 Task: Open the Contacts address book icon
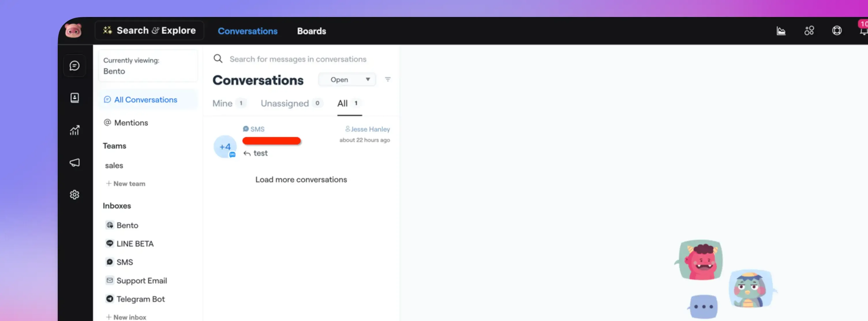pos(74,98)
